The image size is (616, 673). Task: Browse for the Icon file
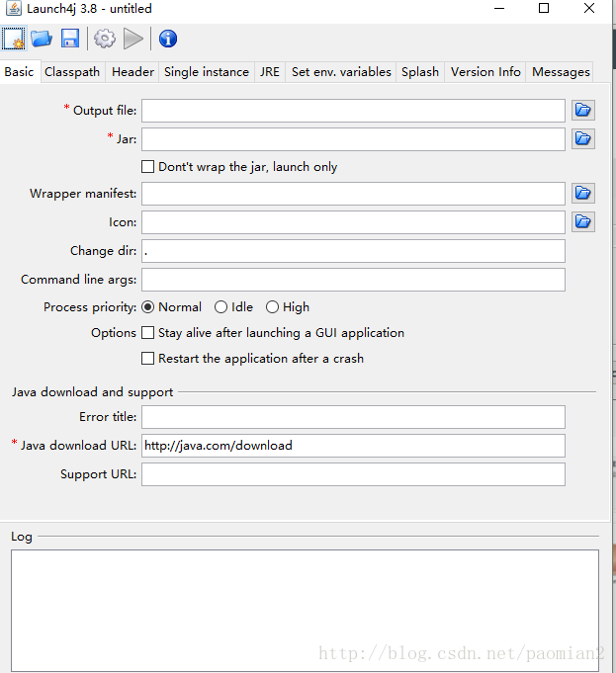(x=583, y=222)
